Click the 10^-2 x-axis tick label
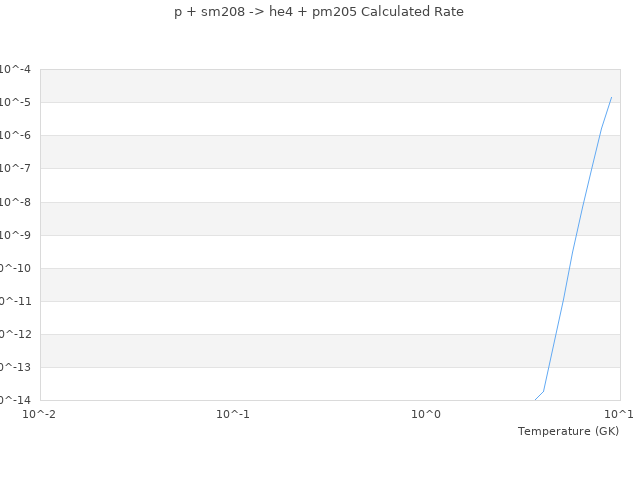Image resolution: width=640 pixels, height=480 pixels. click(x=40, y=414)
